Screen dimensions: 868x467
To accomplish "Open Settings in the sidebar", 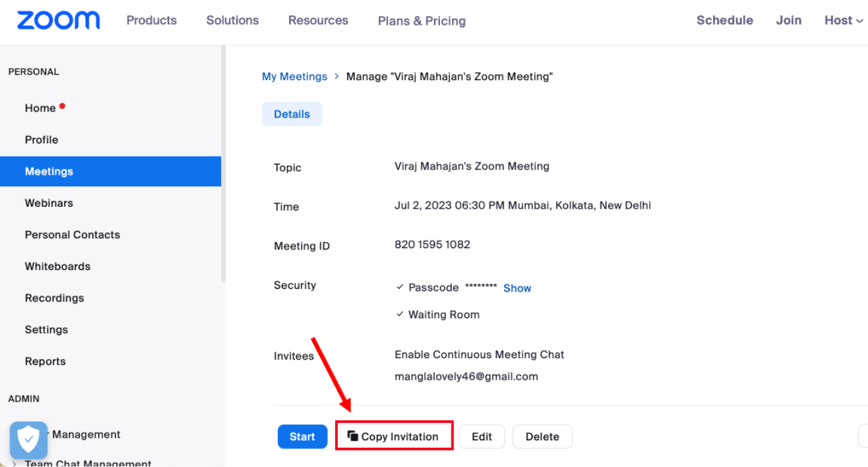I will tap(46, 330).
